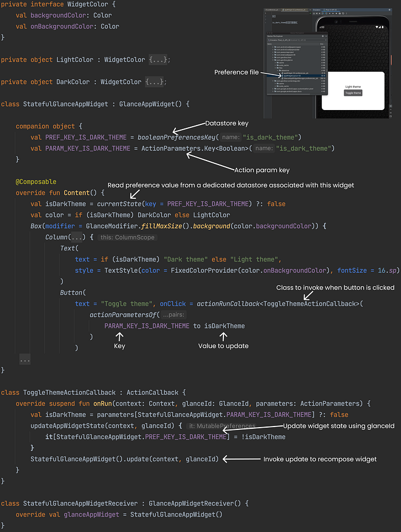
Task: Expand the folded DarkColor object body
Action: 154,82
